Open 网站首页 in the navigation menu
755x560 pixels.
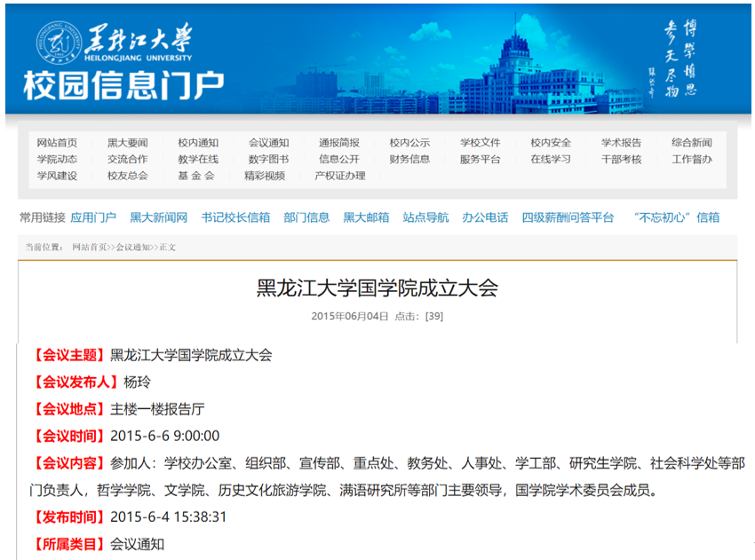coord(58,143)
